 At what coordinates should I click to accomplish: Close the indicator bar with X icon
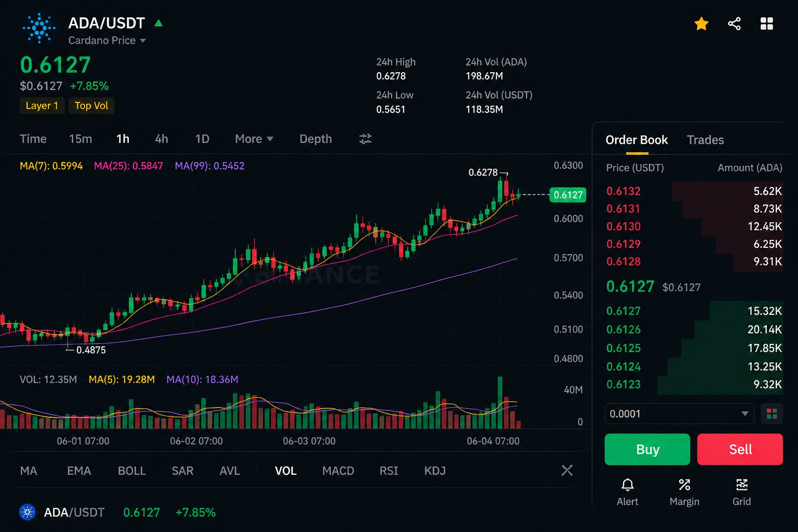pyautogui.click(x=567, y=471)
